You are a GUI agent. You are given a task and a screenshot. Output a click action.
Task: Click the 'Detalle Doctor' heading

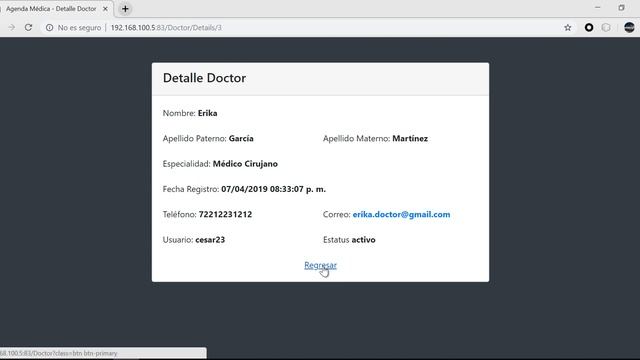click(x=204, y=78)
